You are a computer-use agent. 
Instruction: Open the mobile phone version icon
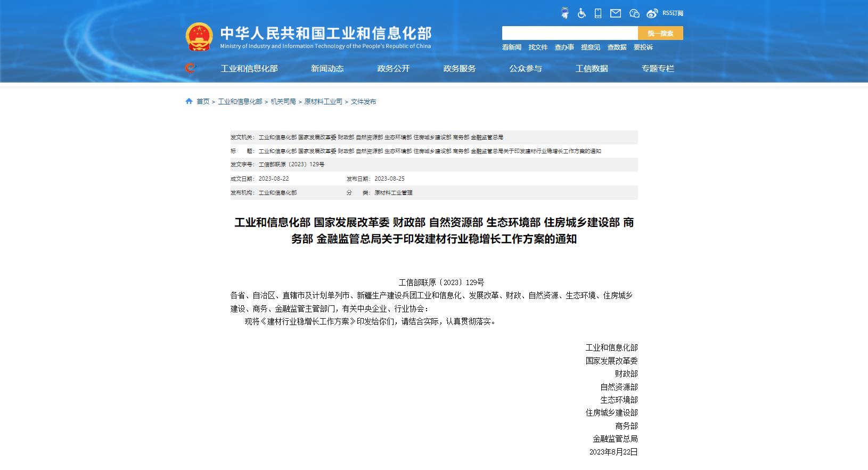coord(598,13)
